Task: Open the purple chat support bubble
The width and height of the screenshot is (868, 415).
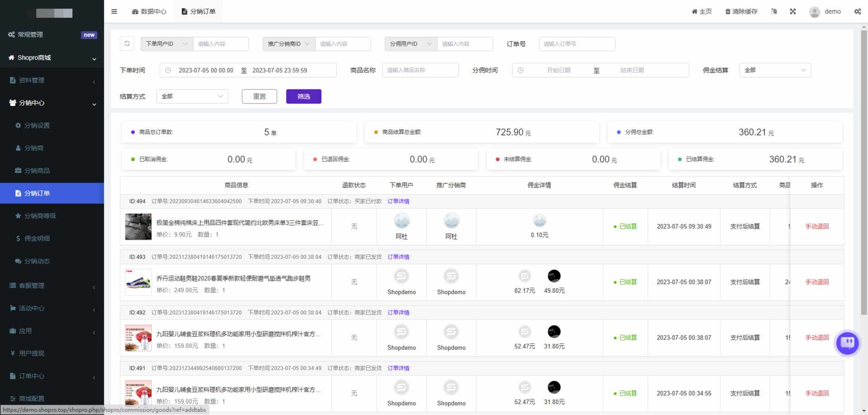Action: coord(847,343)
